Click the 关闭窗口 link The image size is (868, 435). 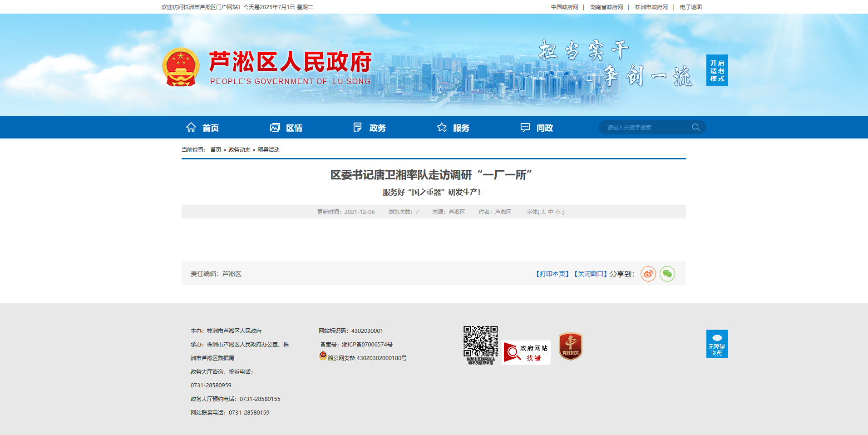[590, 274]
